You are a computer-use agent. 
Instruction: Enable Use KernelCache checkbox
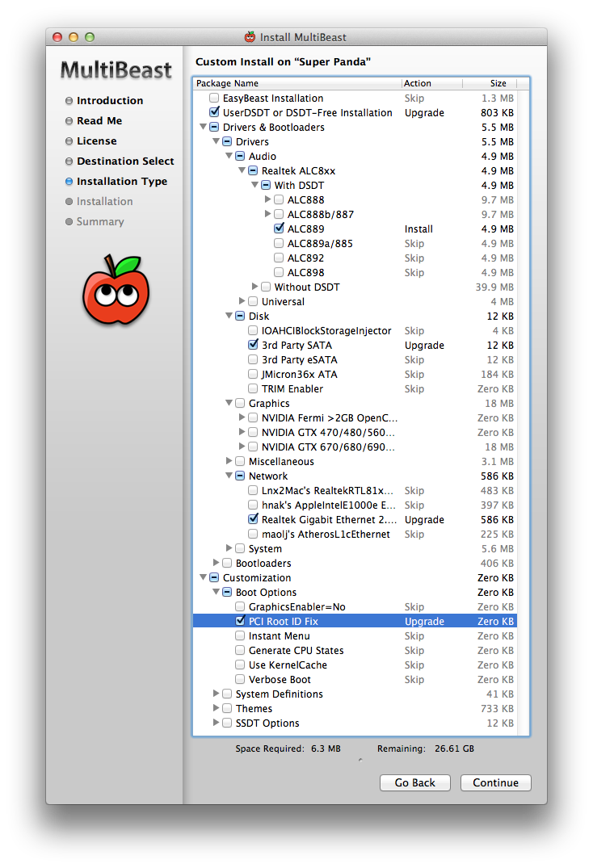[x=240, y=665]
